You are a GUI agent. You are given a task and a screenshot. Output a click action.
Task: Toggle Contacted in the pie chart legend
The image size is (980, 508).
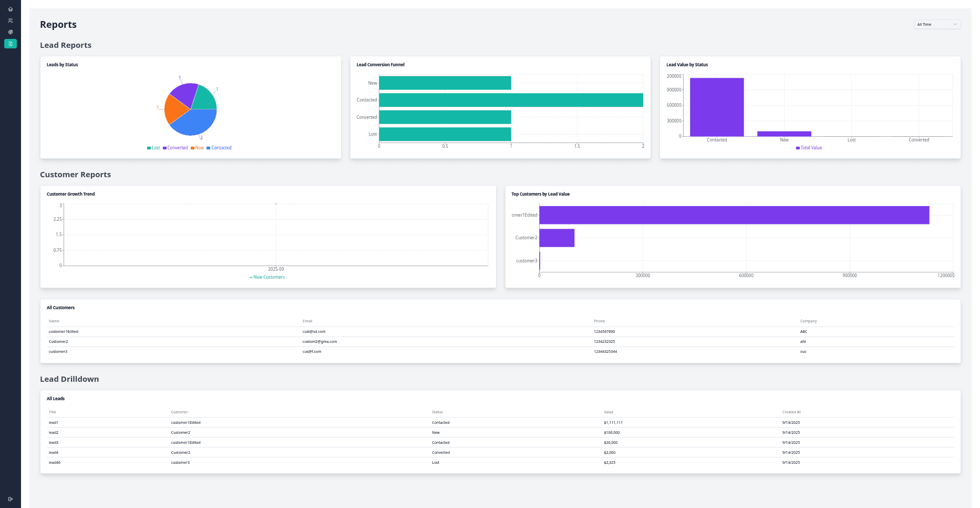pyautogui.click(x=219, y=148)
